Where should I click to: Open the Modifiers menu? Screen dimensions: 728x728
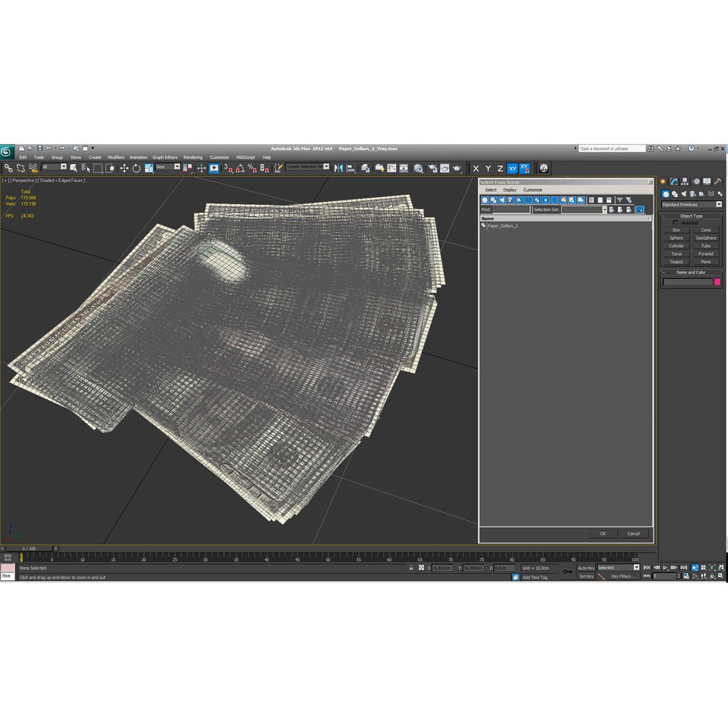(116, 157)
